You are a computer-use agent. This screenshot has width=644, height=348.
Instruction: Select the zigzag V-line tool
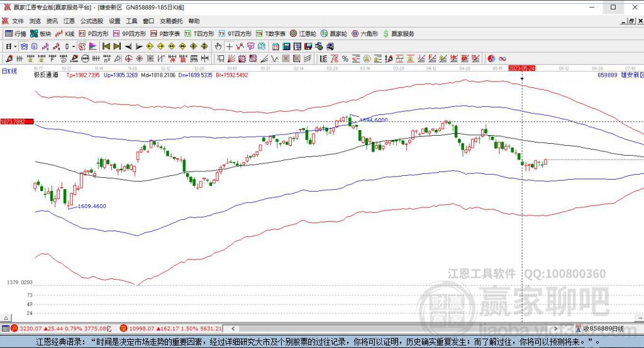coord(275,58)
